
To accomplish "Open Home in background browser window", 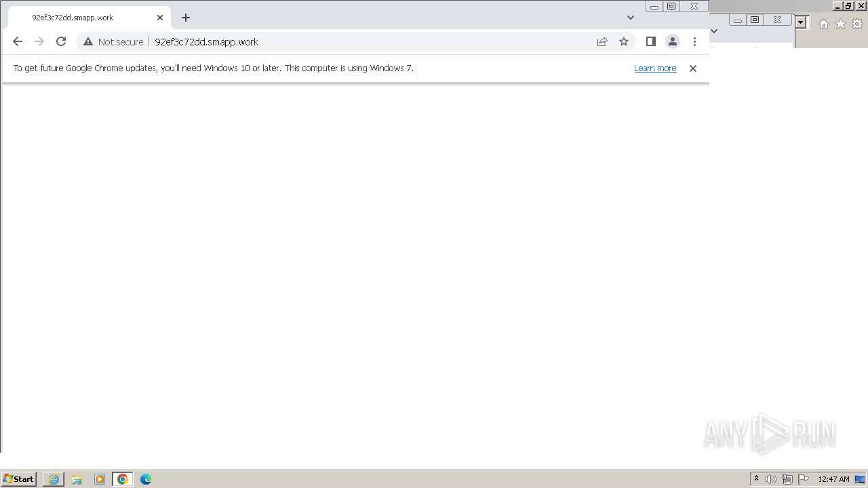I will 824,24.
